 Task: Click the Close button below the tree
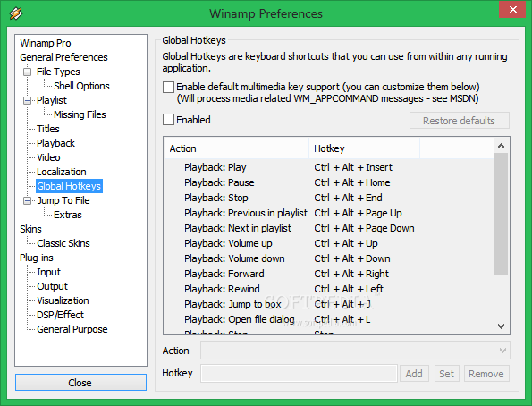(x=80, y=383)
